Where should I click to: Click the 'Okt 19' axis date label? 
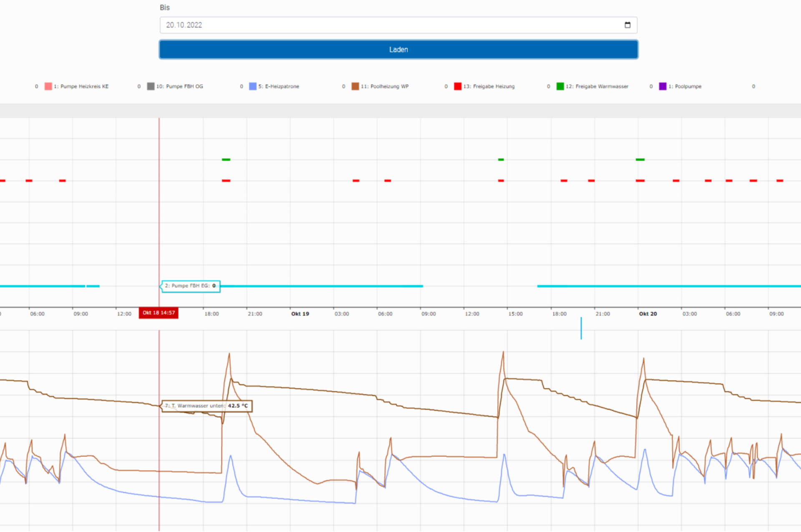300,314
